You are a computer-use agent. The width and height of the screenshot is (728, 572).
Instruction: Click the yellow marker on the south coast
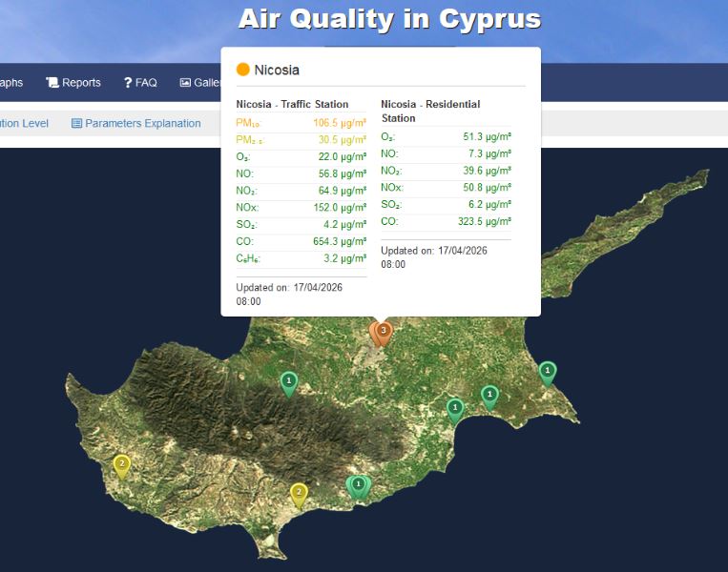pos(299,493)
